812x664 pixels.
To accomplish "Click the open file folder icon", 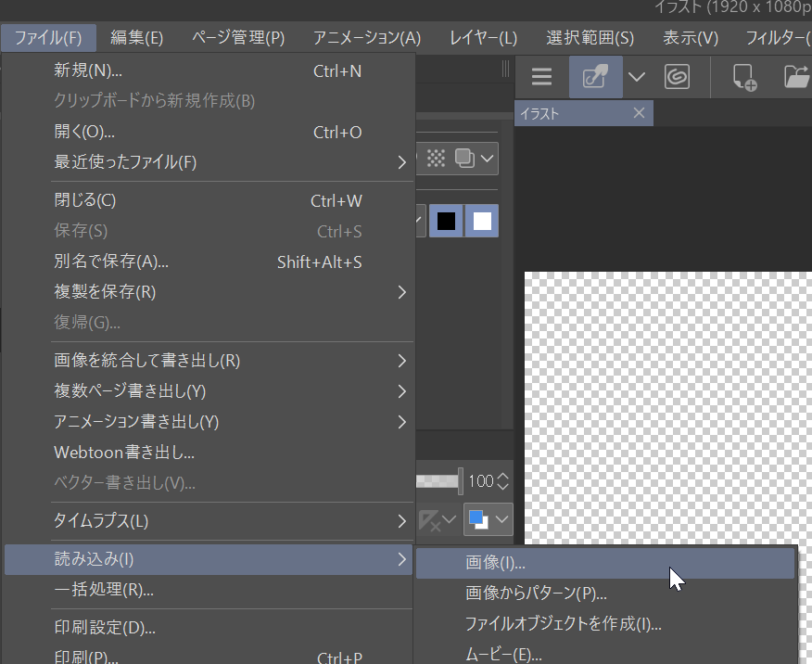I will tap(796, 77).
